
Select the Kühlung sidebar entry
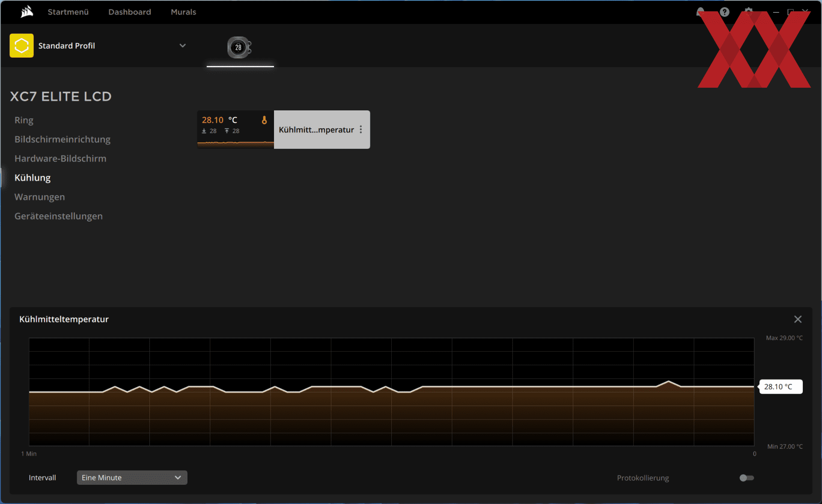pyautogui.click(x=33, y=178)
